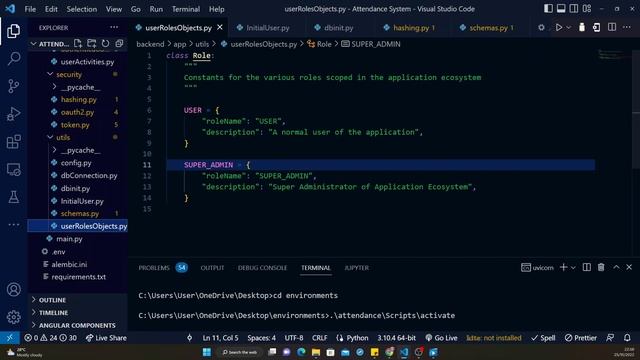Viewport: 640px width, 360px height.
Task: Open oauth2.py in the file tree
Action: [x=78, y=112]
